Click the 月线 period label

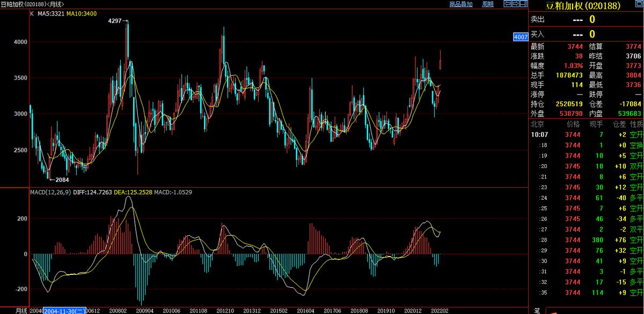(21, 310)
